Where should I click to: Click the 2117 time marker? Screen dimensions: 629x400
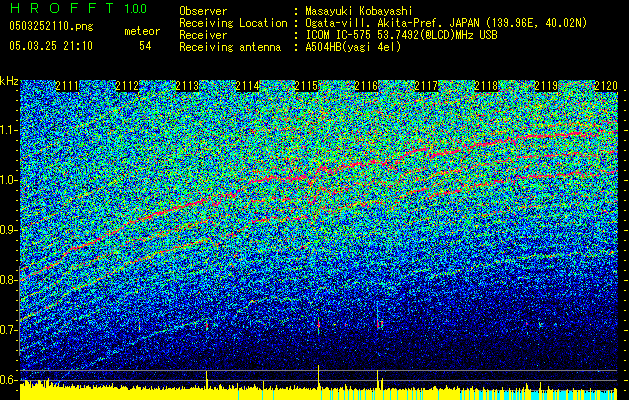[x=426, y=86]
